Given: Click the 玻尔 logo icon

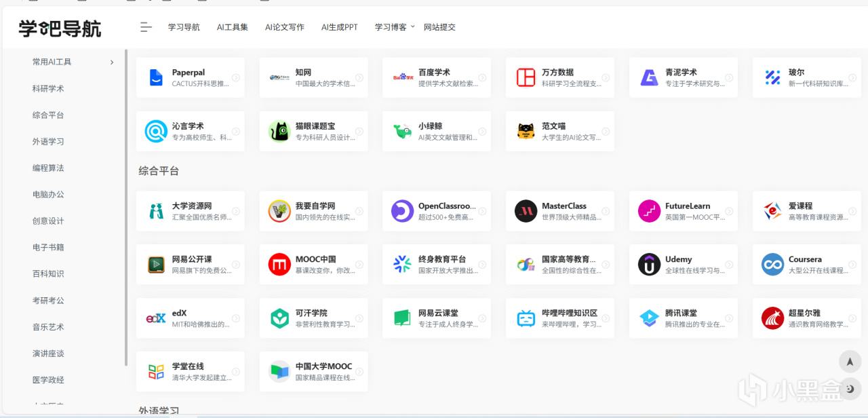Looking at the screenshot, I should pyautogui.click(x=772, y=77).
